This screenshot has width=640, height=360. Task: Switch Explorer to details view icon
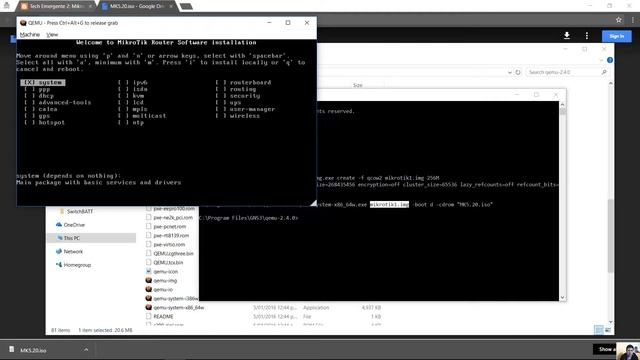[598, 330]
